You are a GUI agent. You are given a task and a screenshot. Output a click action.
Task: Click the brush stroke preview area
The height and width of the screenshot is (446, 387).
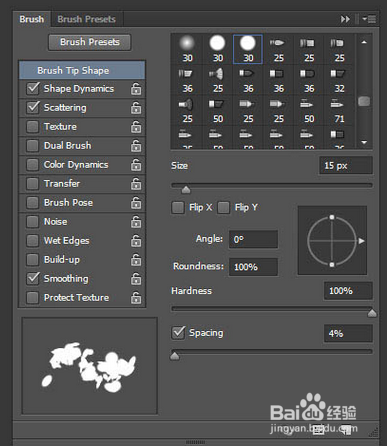[89, 366]
